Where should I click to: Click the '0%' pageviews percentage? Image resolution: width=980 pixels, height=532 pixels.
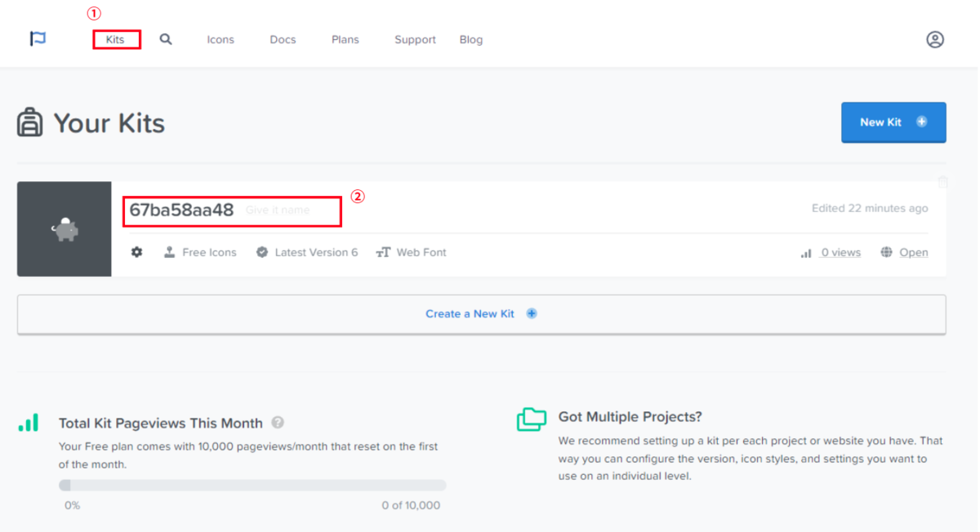point(73,505)
